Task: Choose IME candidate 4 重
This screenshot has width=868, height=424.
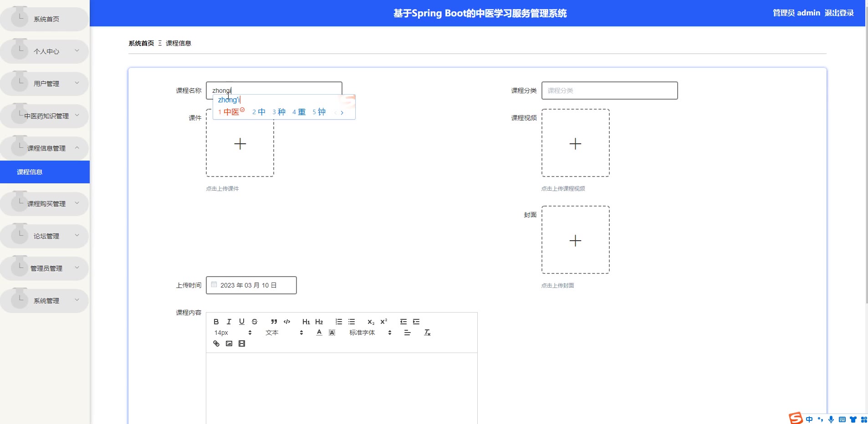Action: (x=299, y=112)
